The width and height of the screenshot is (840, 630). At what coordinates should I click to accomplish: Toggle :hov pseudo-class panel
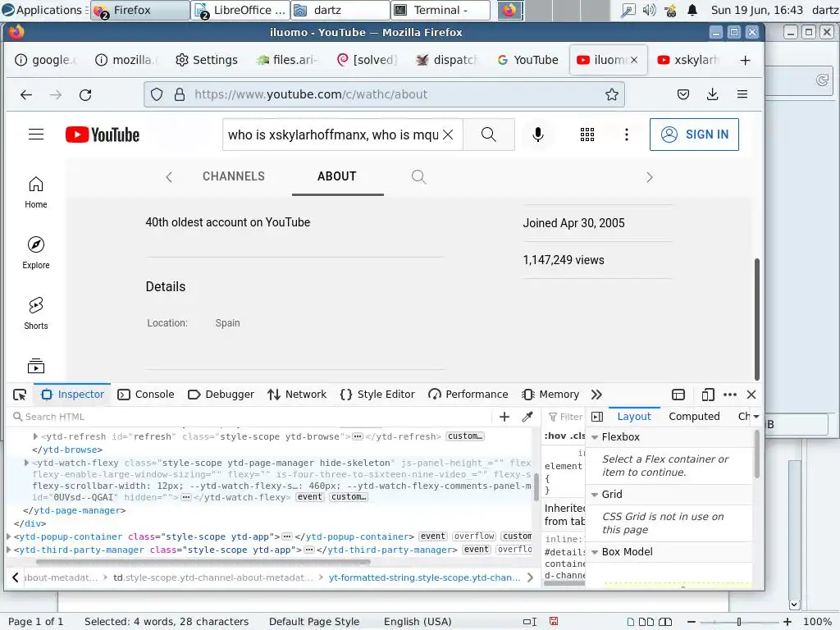555,436
